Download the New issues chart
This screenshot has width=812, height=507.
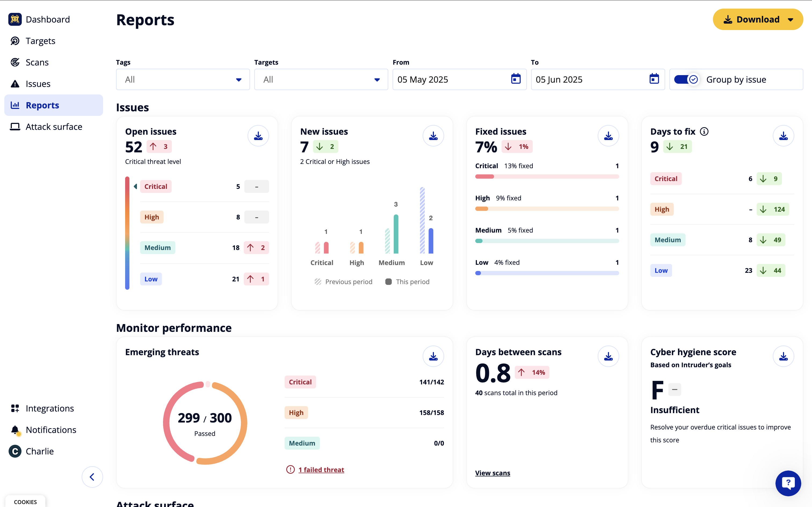click(x=433, y=136)
